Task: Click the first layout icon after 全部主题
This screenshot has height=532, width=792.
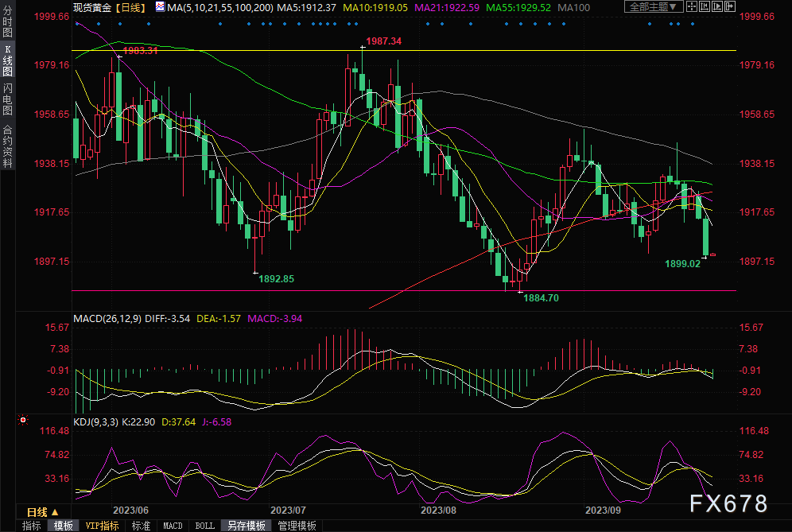Action: (x=693, y=7)
